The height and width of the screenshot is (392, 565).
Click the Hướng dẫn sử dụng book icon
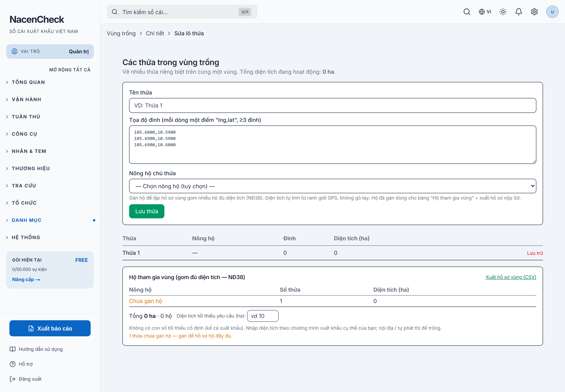13,349
